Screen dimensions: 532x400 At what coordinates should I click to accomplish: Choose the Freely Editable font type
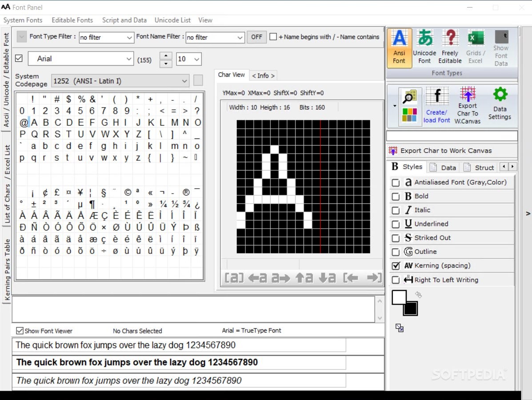click(x=450, y=48)
